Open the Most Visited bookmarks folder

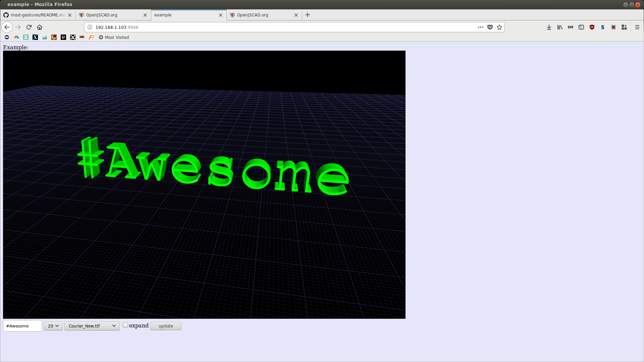114,37
